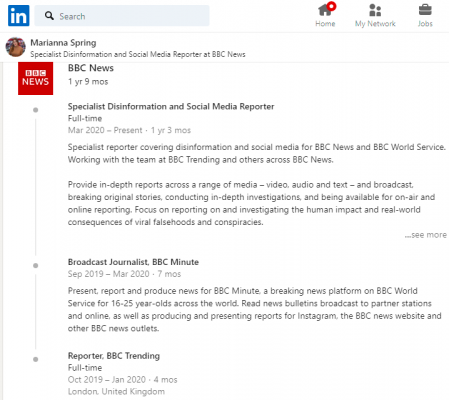Screen dimensions: 449x400
Task: Click the red notification badge on Home
Action: tap(331, 6)
